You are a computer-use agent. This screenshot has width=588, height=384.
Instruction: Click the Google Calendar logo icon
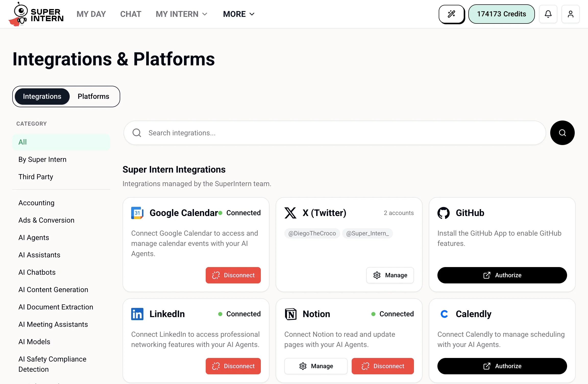point(137,213)
